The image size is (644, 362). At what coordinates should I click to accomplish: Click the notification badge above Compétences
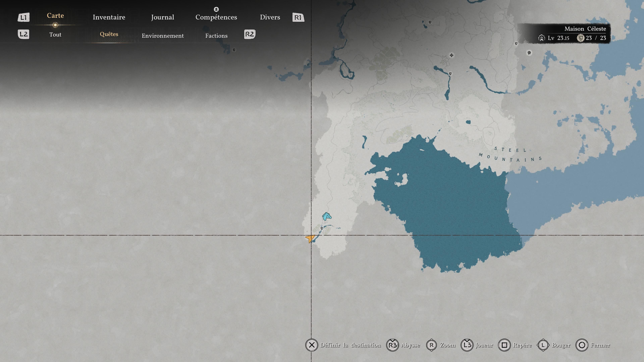point(216,9)
